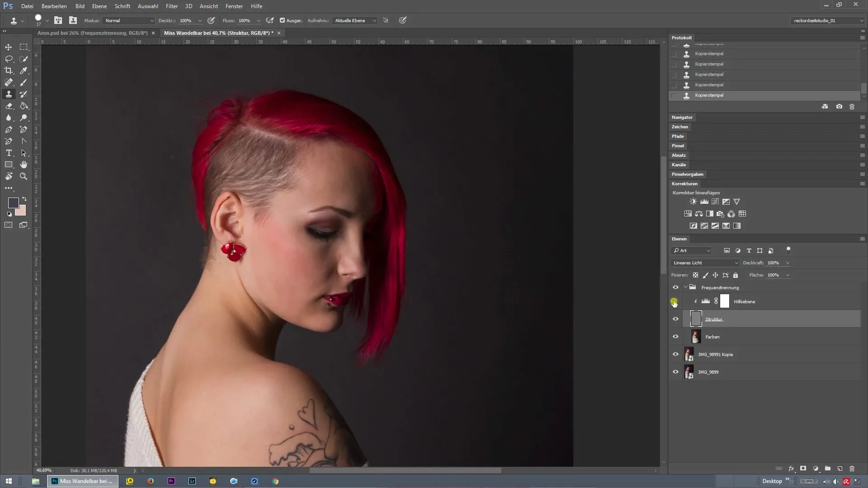Select the Path Selection tool
This screenshot has width=868, height=488.
tap(24, 153)
